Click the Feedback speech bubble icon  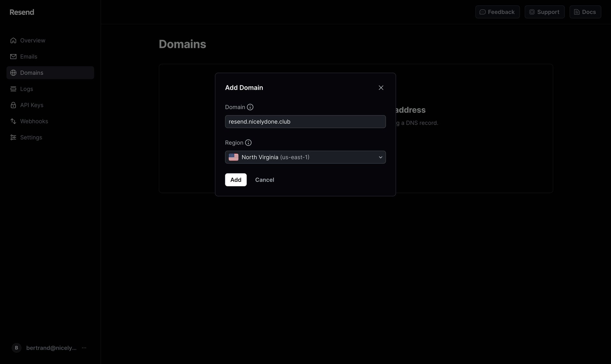click(x=483, y=12)
